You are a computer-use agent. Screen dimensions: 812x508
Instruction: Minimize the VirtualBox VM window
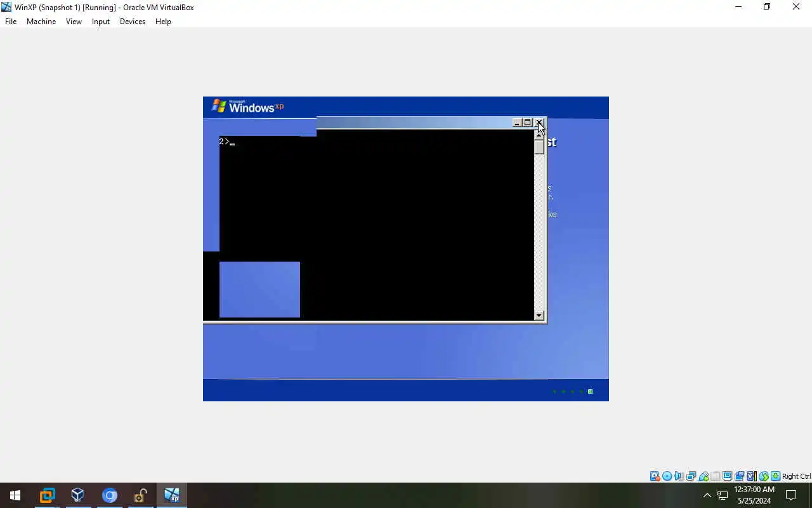(738, 7)
